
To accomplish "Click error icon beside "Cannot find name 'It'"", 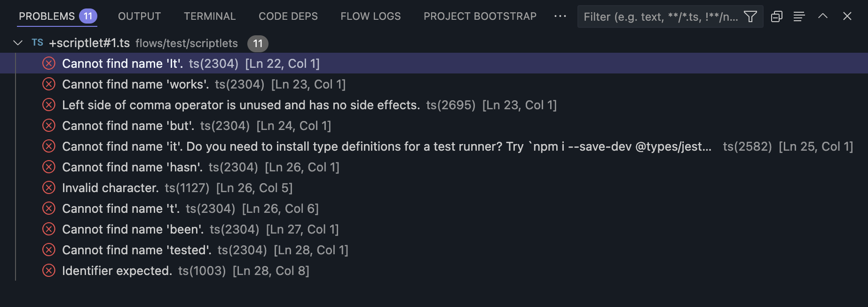I will click(49, 64).
